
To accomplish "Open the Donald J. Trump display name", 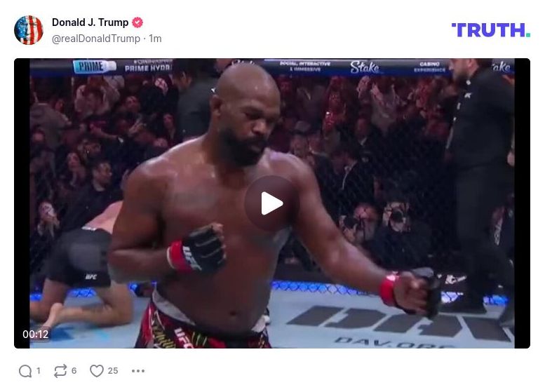I will click(x=90, y=22).
